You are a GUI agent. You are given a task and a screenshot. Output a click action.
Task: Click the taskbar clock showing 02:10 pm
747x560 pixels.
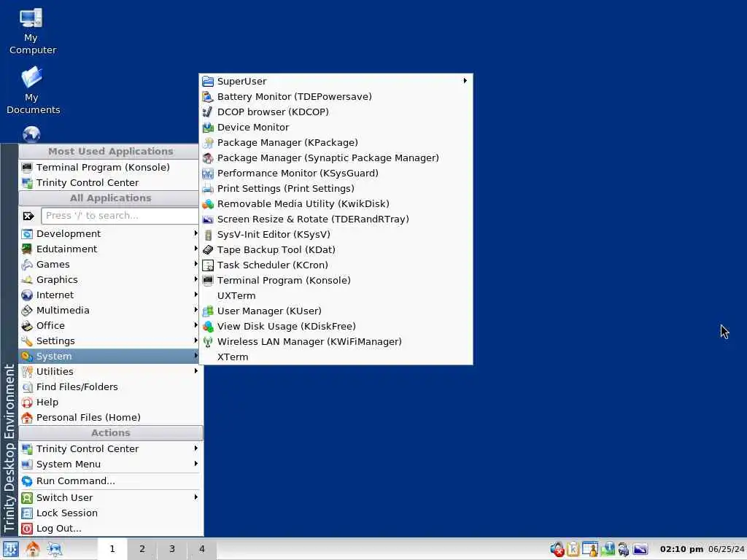[x=681, y=549]
